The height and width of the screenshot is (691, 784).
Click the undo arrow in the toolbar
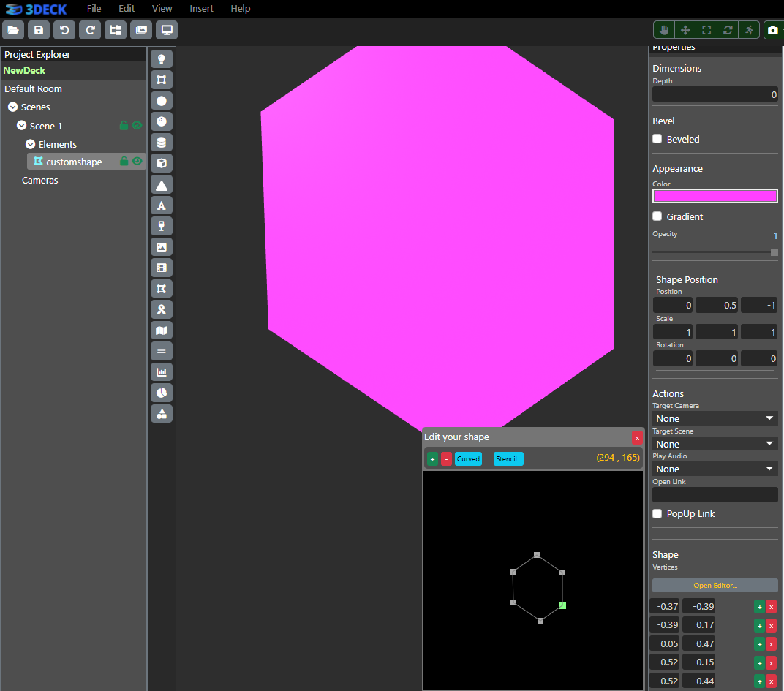[64, 30]
